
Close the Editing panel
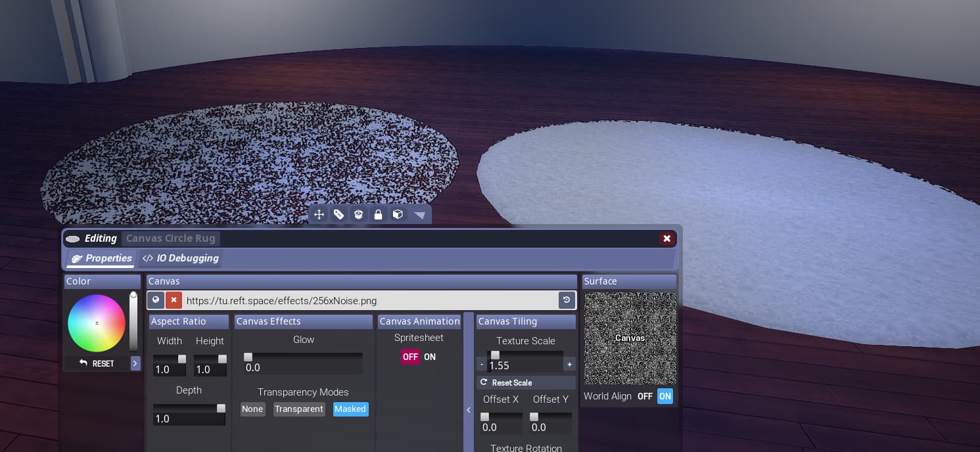pos(666,238)
